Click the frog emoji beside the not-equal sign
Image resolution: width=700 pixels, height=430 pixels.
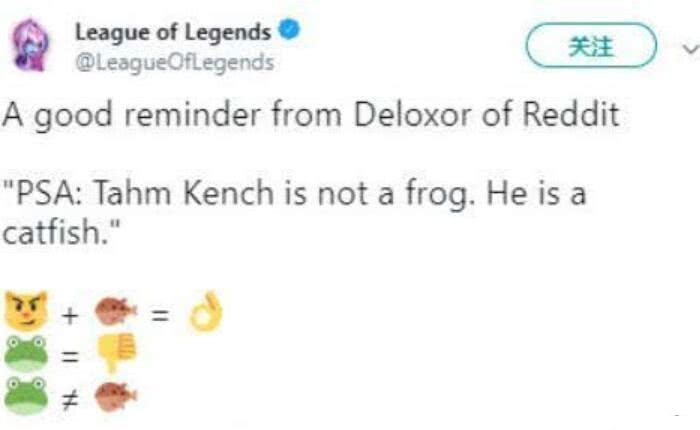[x=27, y=399]
